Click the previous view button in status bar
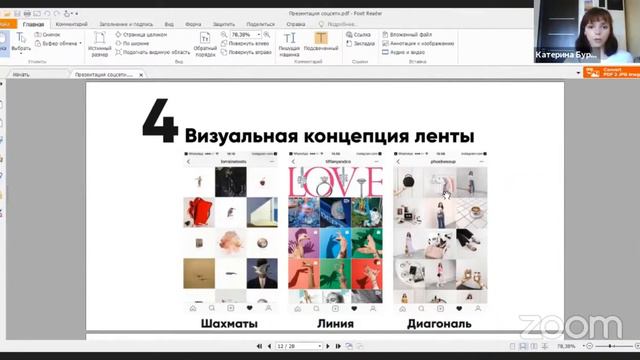This screenshot has height=360, width=640. pyautogui.click(x=349, y=346)
